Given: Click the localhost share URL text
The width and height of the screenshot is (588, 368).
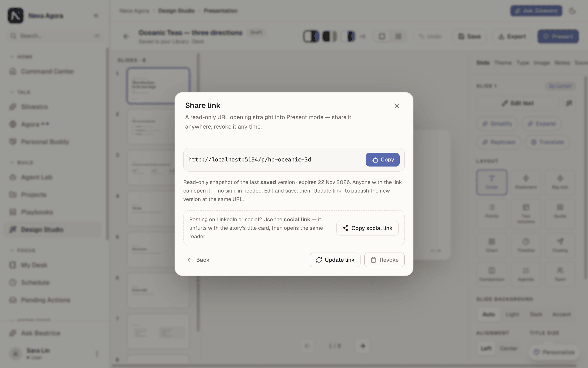Looking at the screenshot, I should point(249,160).
